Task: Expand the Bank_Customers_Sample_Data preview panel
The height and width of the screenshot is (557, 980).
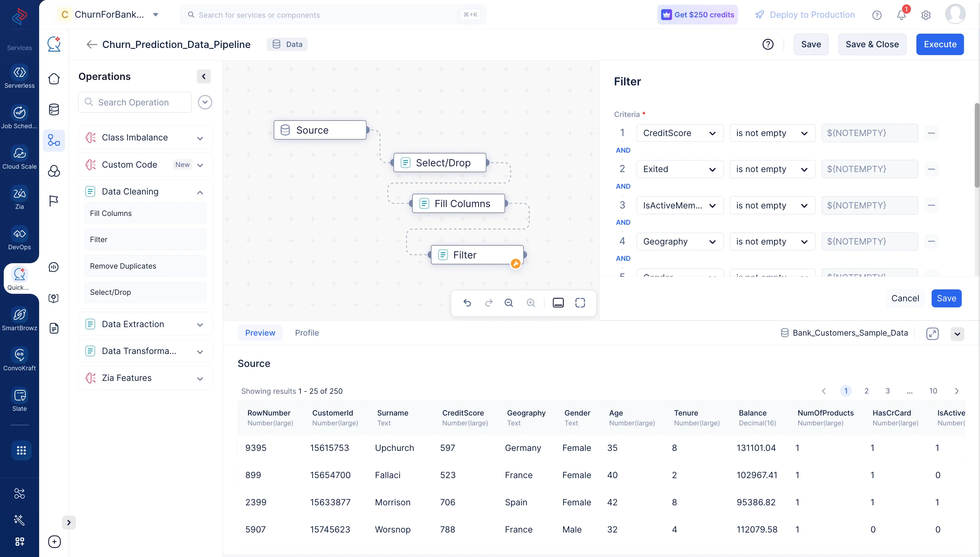Action: 932,333
